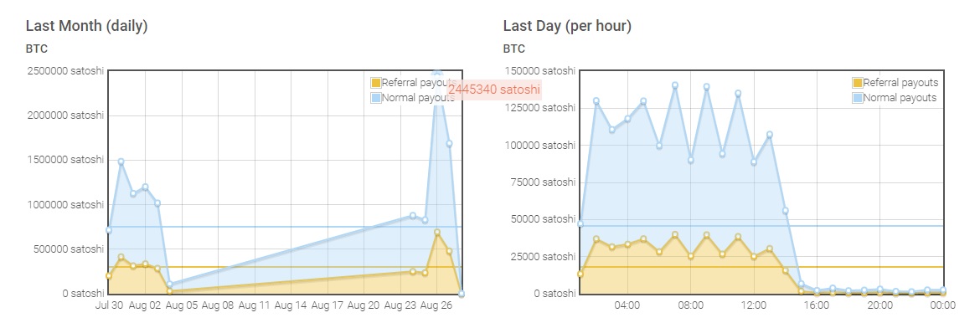Image resolution: width=980 pixels, height=323 pixels.
Task: Select the 16:00 Normal payouts point in hourly chart
Action: (x=817, y=290)
